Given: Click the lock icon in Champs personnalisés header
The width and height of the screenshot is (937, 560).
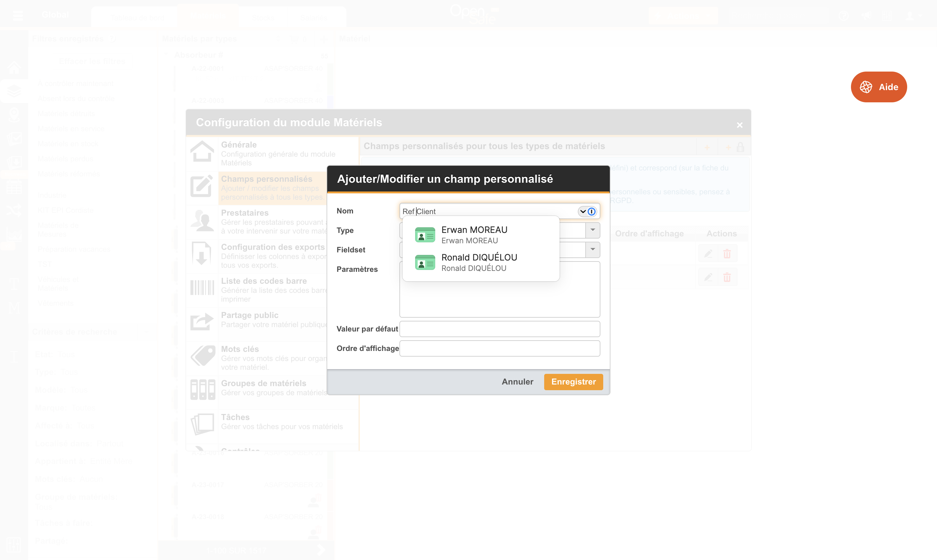Looking at the screenshot, I should 740,147.
